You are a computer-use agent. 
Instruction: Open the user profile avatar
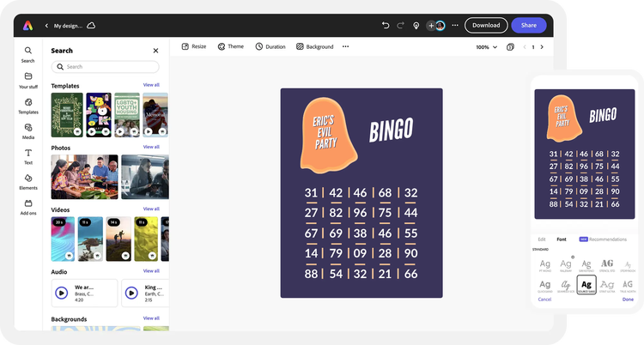[x=440, y=26]
